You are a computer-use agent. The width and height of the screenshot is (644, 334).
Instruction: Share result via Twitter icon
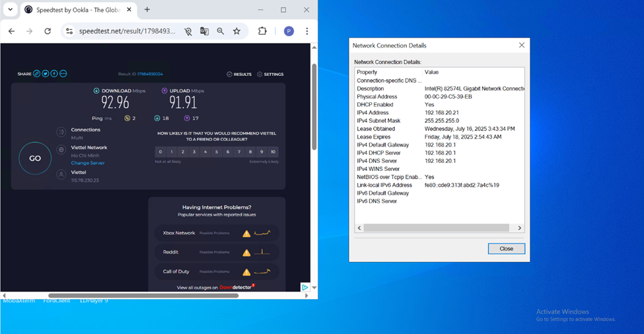click(x=46, y=74)
